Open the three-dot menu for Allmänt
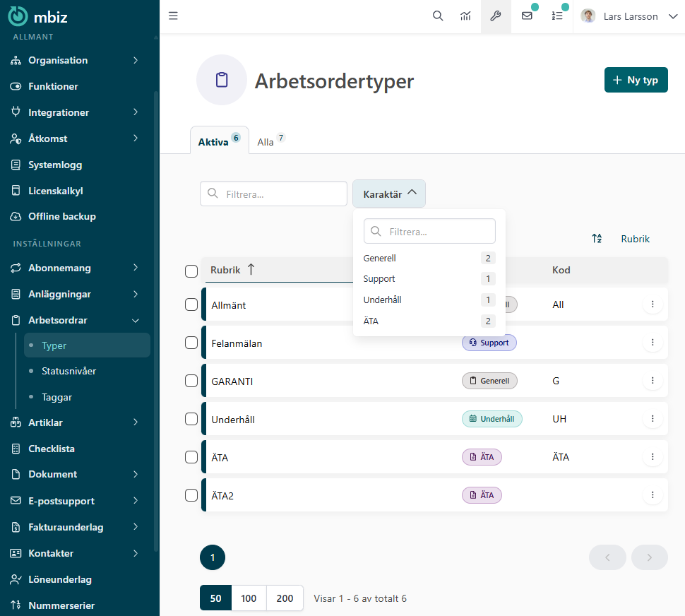 coord(653,304)
